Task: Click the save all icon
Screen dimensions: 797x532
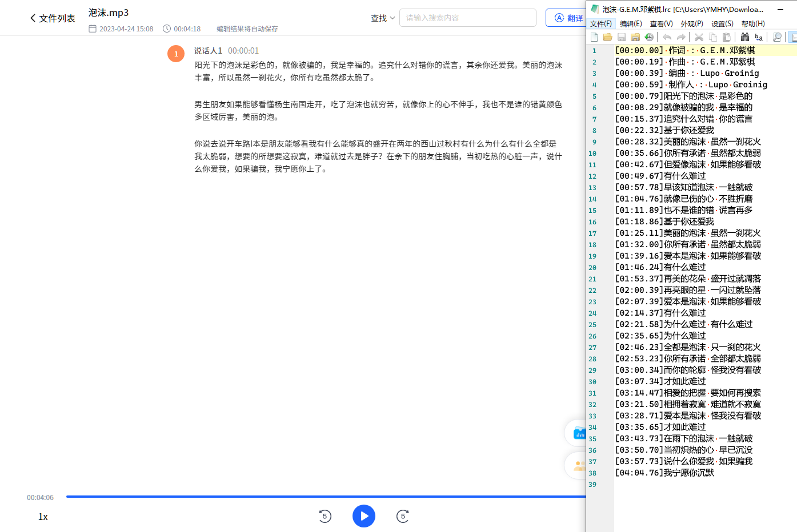Action: 635,37
